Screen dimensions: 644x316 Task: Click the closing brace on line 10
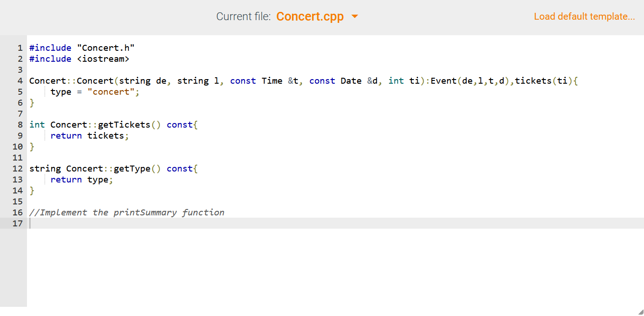(31, 146)
